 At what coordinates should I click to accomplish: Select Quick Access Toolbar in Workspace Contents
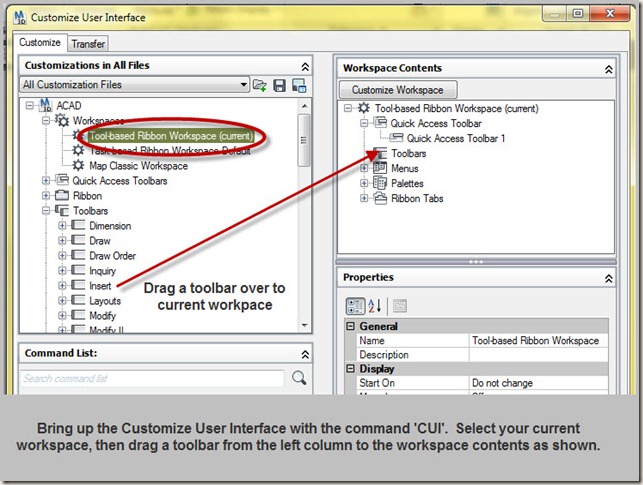click(x=436, y=123)
